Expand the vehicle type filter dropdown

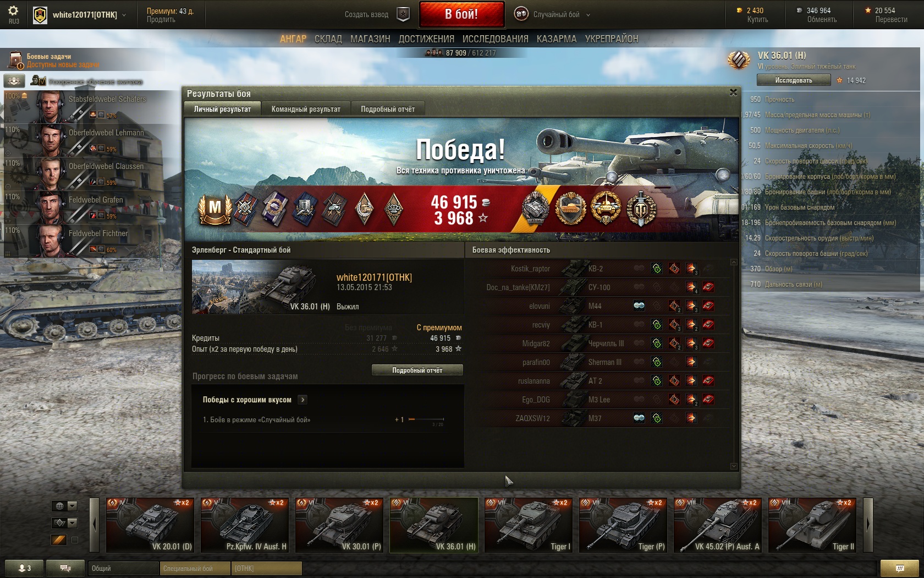pos(73,523)
